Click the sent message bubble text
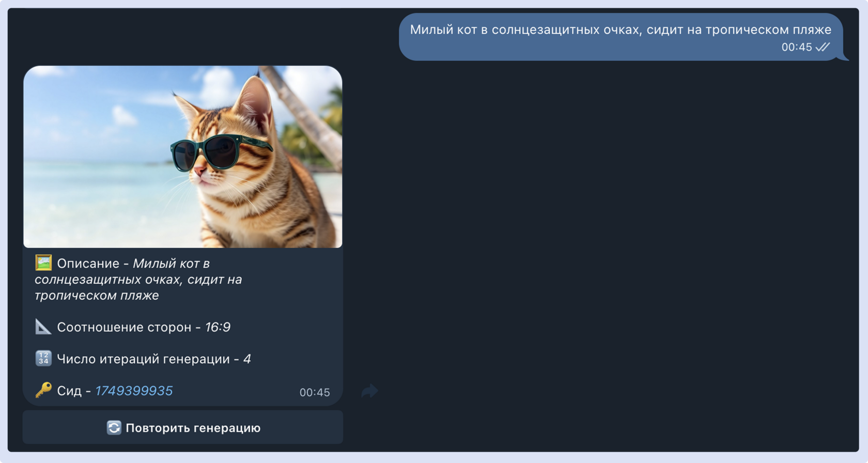868x463 pixels. pos(621,30)
